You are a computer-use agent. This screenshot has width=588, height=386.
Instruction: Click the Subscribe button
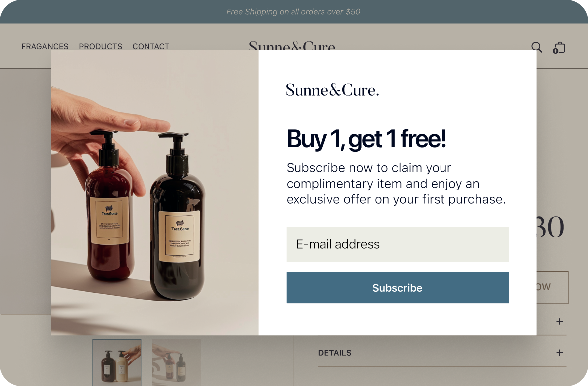398,288
